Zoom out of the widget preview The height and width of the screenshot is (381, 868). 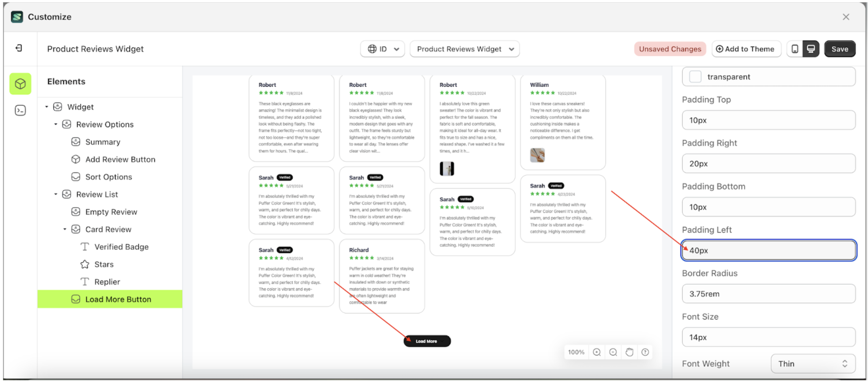[x=613, y=352]
